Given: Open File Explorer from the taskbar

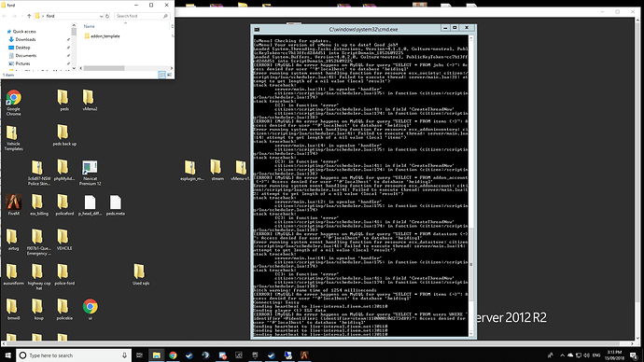Looking at the screenshot, I should (157, 355).
